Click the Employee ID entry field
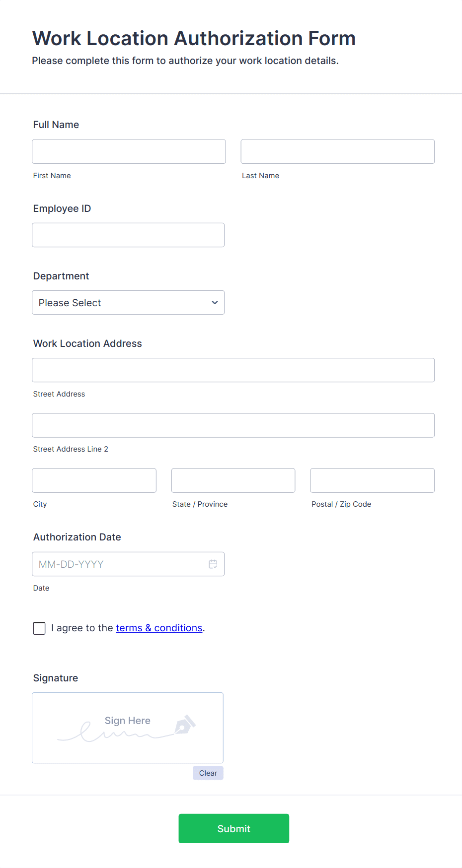This screenshot has width=462, height=868. click(128, 235)
